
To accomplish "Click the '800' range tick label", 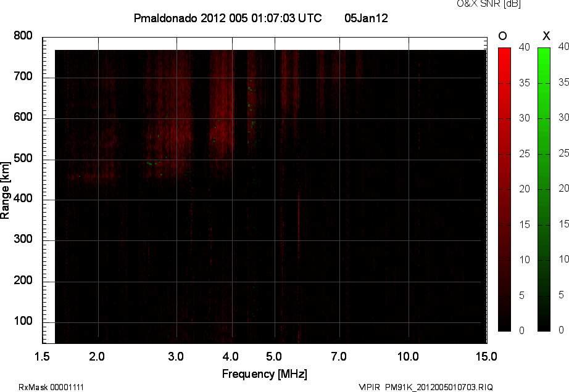I will pos(23,36).
